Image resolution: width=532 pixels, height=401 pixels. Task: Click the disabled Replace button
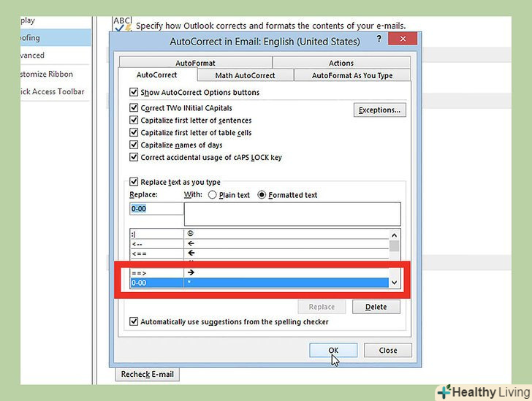[322, 307]
